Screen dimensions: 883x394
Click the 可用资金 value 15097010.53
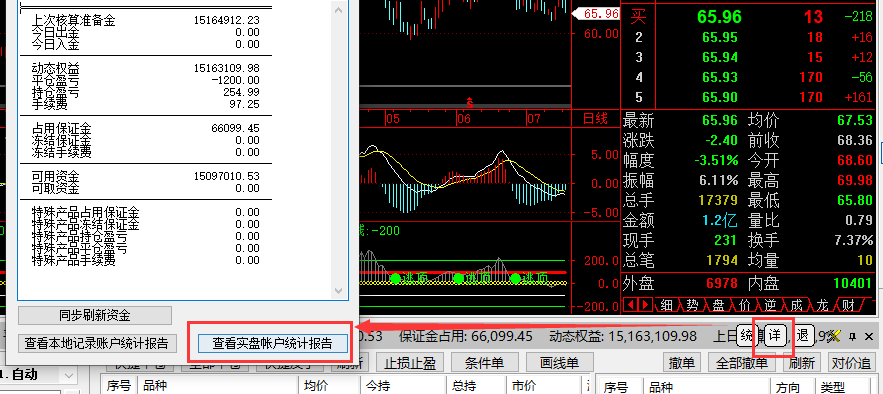(227, 176)
